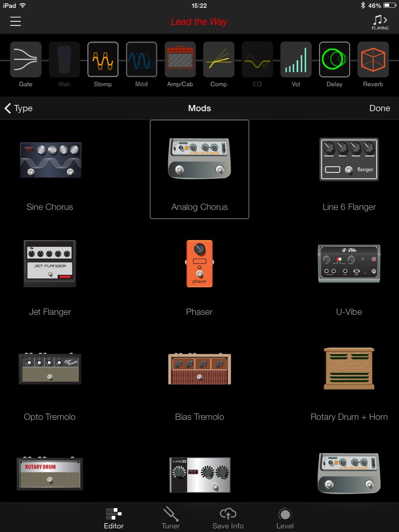399x532 pixels.
Task: Choose the Rotary Drum + Horn cabinet
Action: (349, 368)
